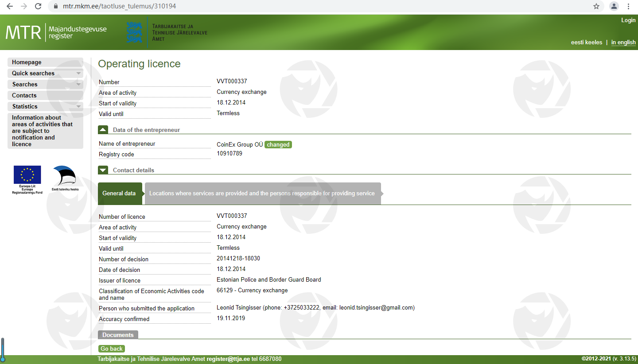638x364 pixels.
Task: Click the MTR Majandustegevuse register logo
Action: tap(56, 32)
